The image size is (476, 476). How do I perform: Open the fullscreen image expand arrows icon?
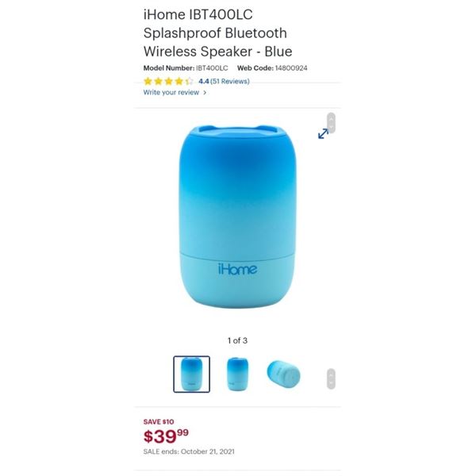(x=323, y=133)
